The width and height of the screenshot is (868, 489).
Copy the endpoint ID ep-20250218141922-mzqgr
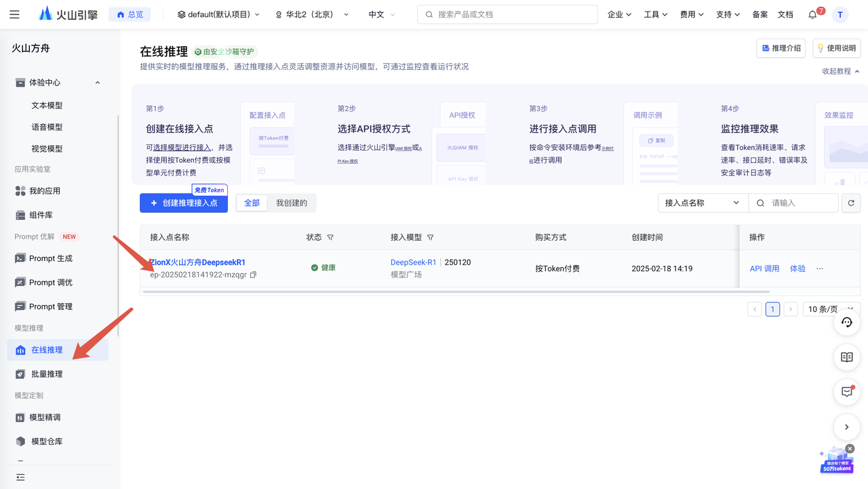pyautogui.click(x=253, y=275)
